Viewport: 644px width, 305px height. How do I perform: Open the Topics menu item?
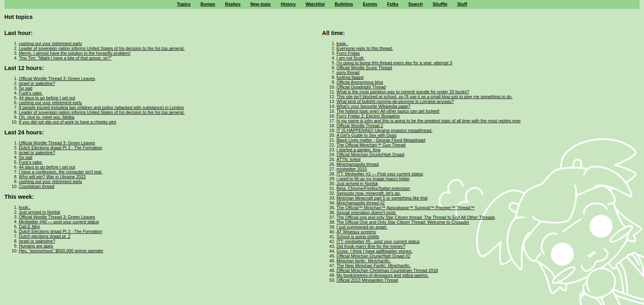184,4
